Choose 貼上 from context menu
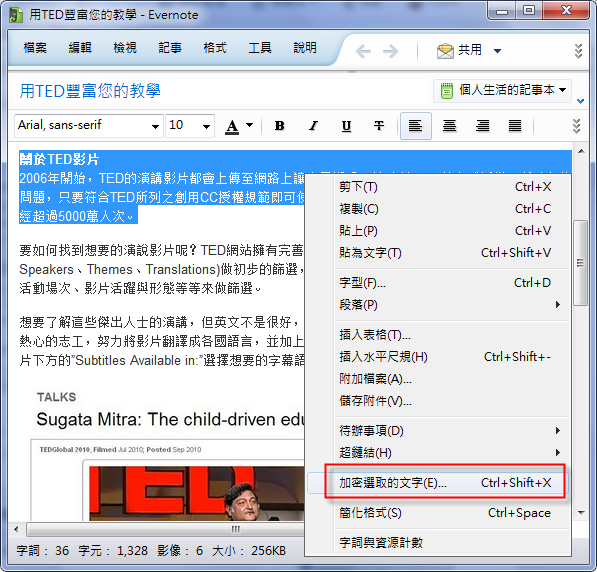Image resolution: width=597 pixels, height=572 pixels. (438, 231)
